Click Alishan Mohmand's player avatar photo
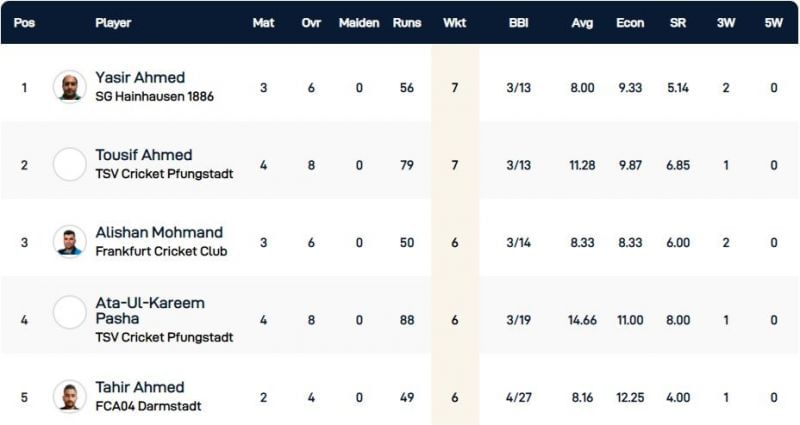Viewport: 800px width, 425px height. (x=70, y=241)
